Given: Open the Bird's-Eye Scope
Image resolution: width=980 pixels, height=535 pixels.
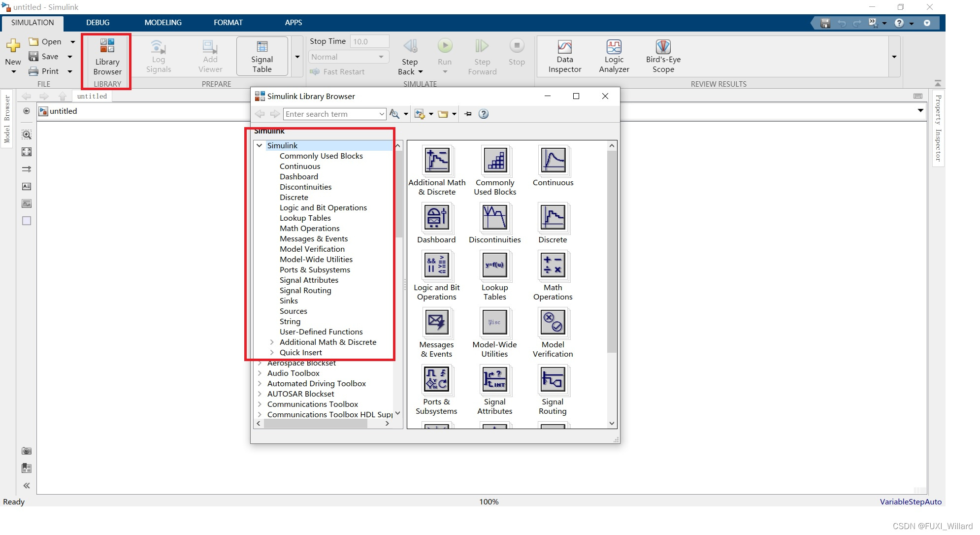Looking at the screenshot, I should [x=663, y=56].
